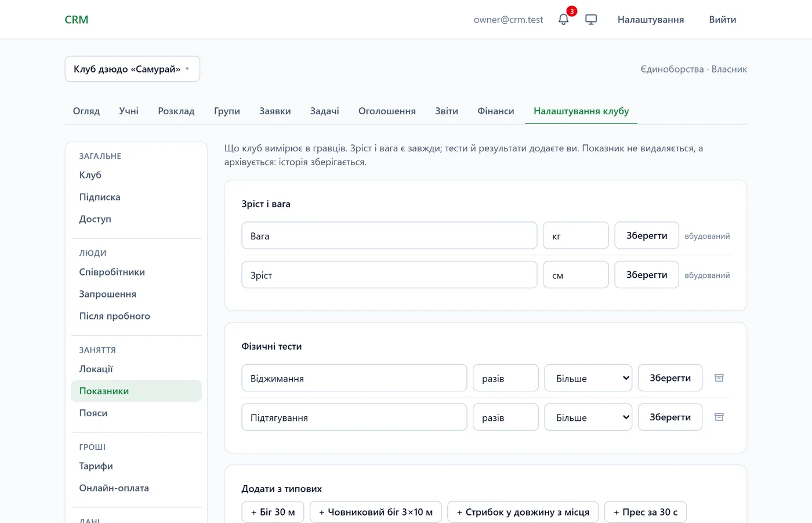Open Тарифи in the sidebar
812x523 pixels.
click(x=136, y=466)
